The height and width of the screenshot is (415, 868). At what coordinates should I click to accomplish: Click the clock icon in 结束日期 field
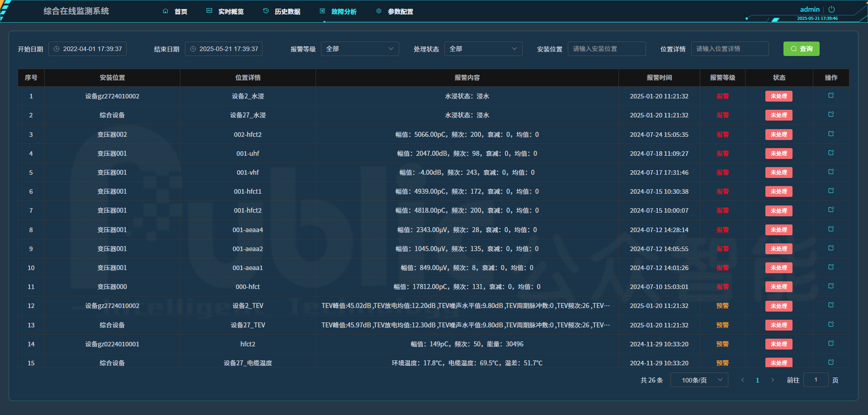193,49
